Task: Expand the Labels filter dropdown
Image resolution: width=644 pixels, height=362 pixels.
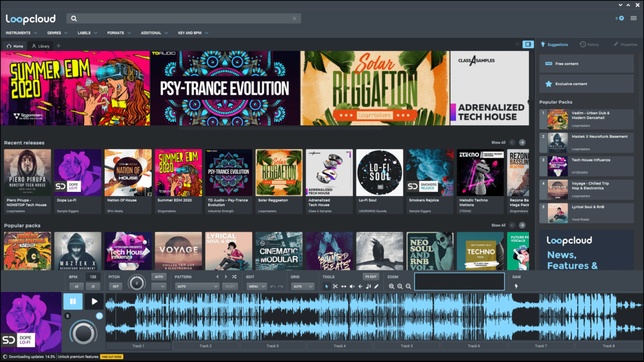Action: click(x=87, y=33)
